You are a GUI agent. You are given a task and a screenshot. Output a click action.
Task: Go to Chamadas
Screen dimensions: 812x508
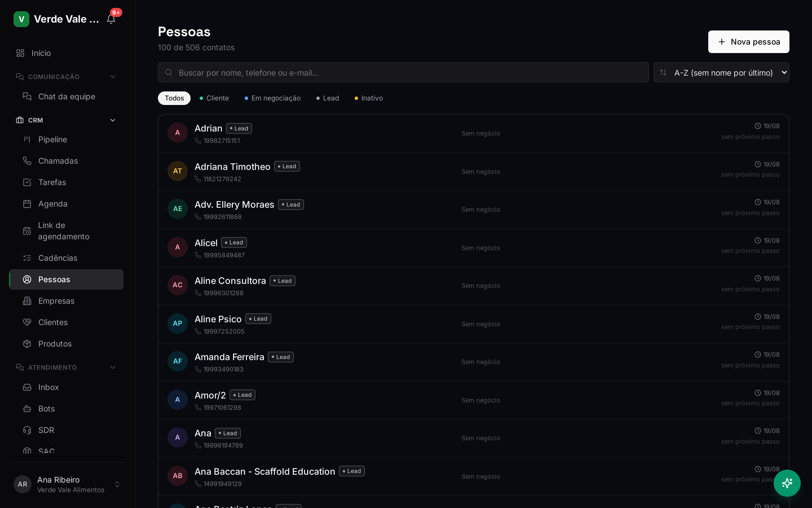67,161
